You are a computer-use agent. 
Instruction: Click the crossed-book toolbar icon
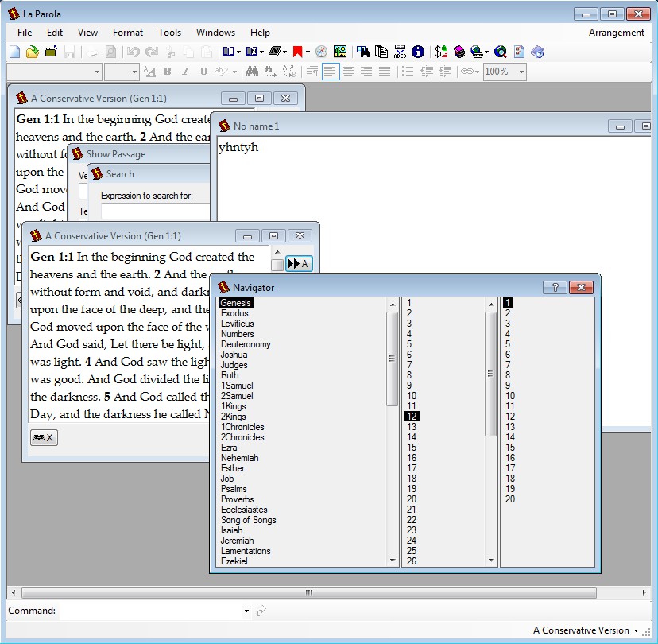[x=251, y=52]
